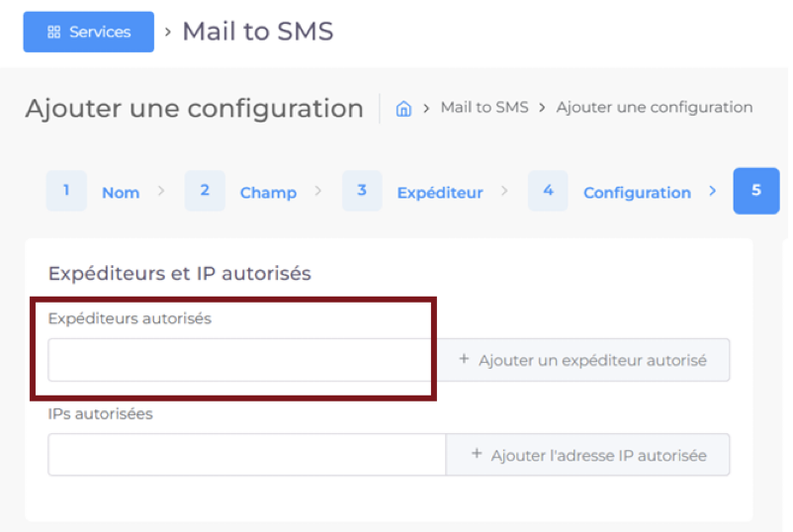793x532 pixels.
Task: Select step number 2 box
Action: point(205,191)
